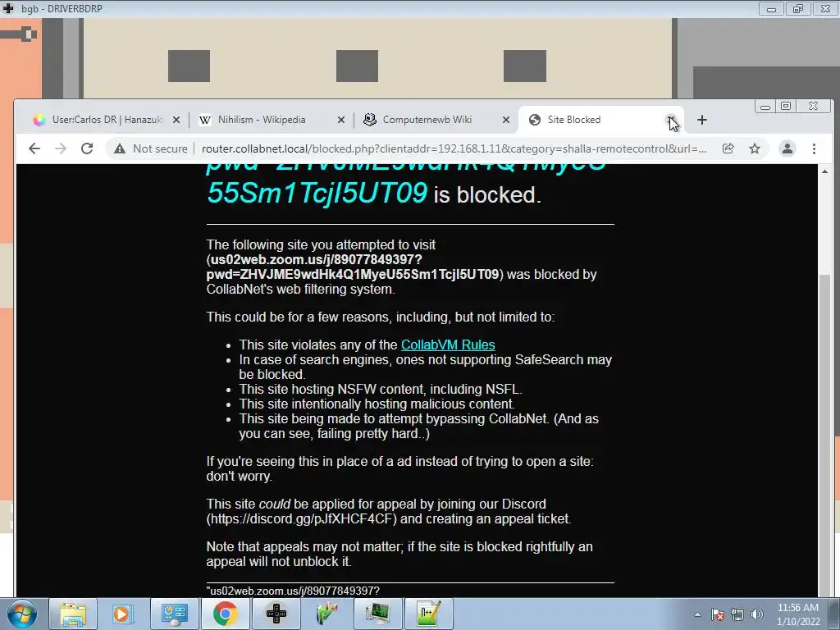Open the CollabVM Rules link

click(x=448, y=345)
